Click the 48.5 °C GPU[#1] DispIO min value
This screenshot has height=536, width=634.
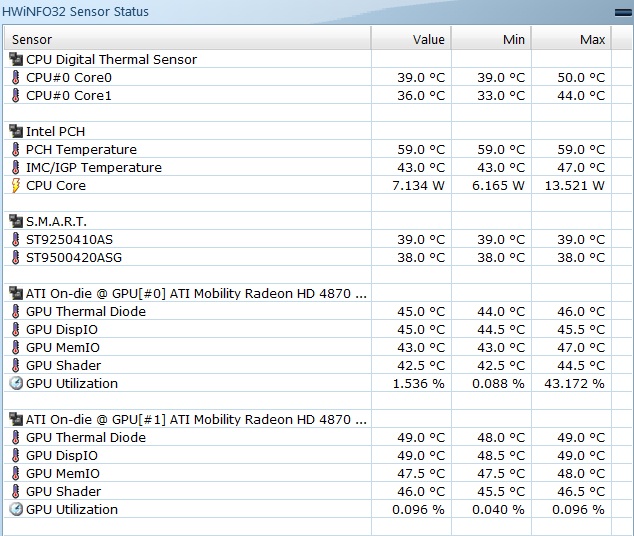coord(501,456)
